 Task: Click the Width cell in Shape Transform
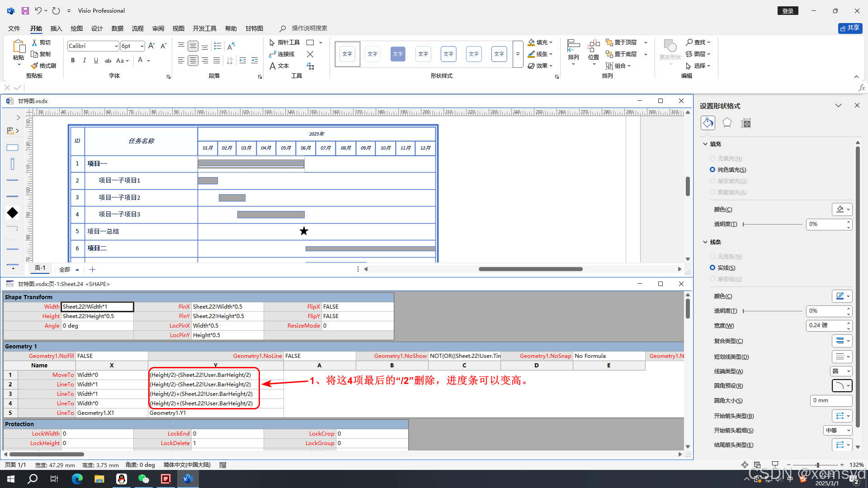pos(97,307)
